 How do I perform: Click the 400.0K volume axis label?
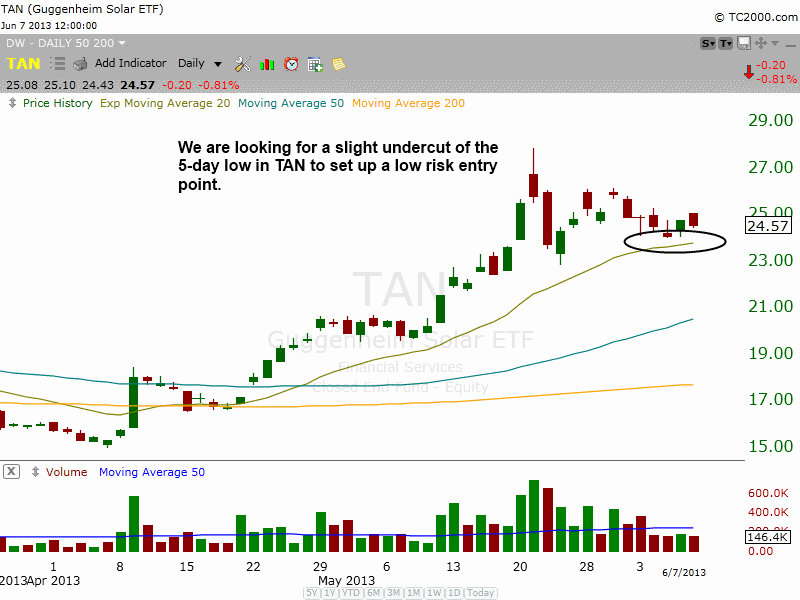pos(768,512)
